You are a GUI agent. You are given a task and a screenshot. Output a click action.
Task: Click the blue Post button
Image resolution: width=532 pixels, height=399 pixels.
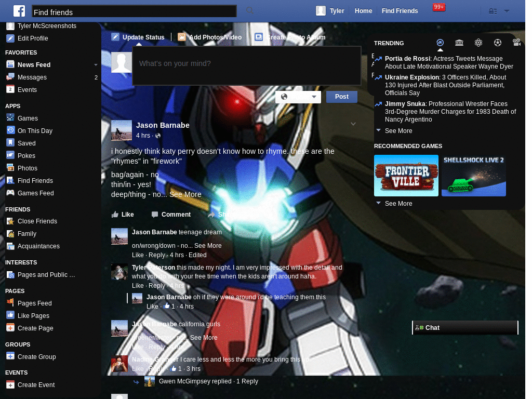[341, 97]
